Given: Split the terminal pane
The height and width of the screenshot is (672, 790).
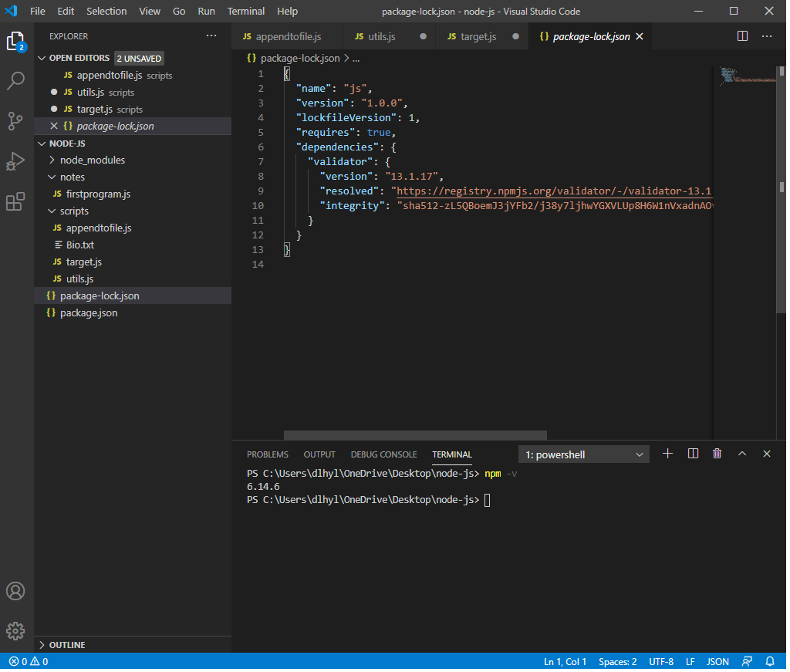Looking at the screenshot, I should (x=692, y=454).
